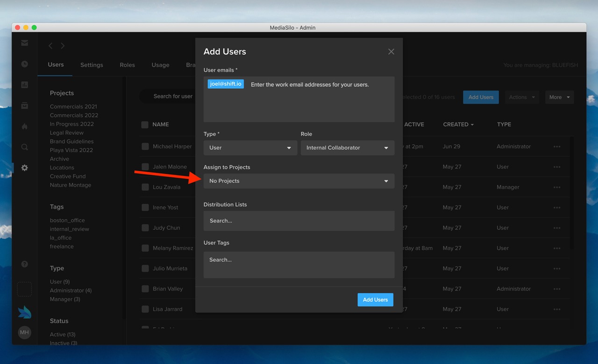Expand the Role dropdown showing Internal Collaborator

tap(347, 148)
